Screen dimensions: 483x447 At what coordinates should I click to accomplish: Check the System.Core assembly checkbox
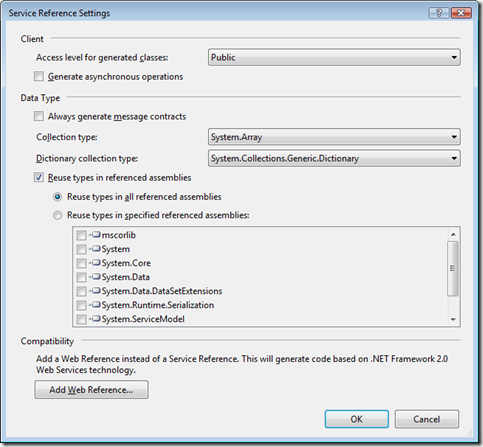tap(81, 263)
